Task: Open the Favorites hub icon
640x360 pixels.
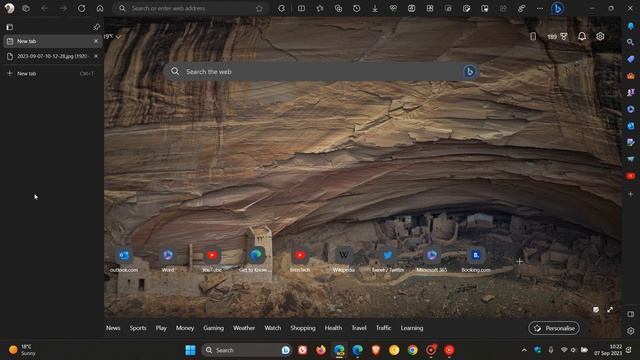Action: [320, 8]
